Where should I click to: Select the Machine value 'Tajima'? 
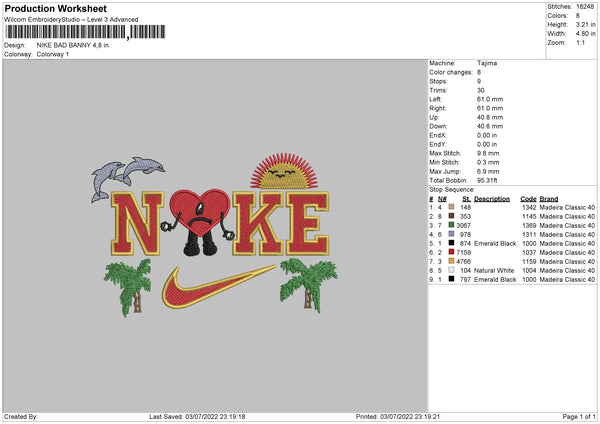pyautogui.click(x=487, y=63)
